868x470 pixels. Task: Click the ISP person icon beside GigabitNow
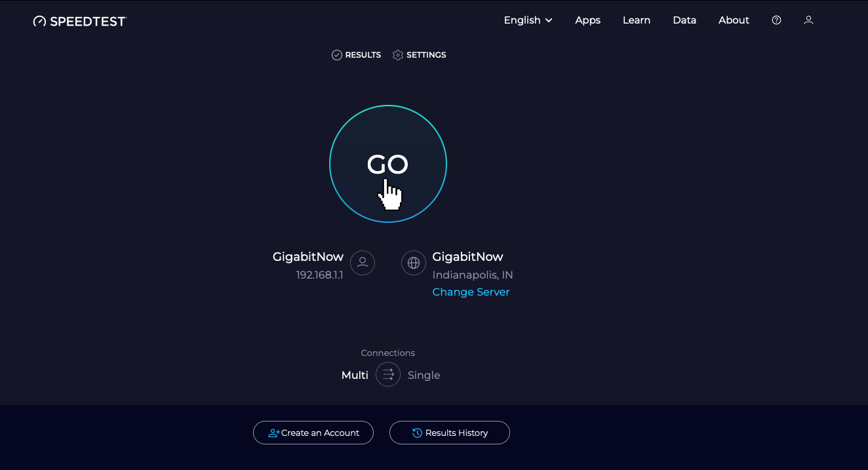point(363,263)
